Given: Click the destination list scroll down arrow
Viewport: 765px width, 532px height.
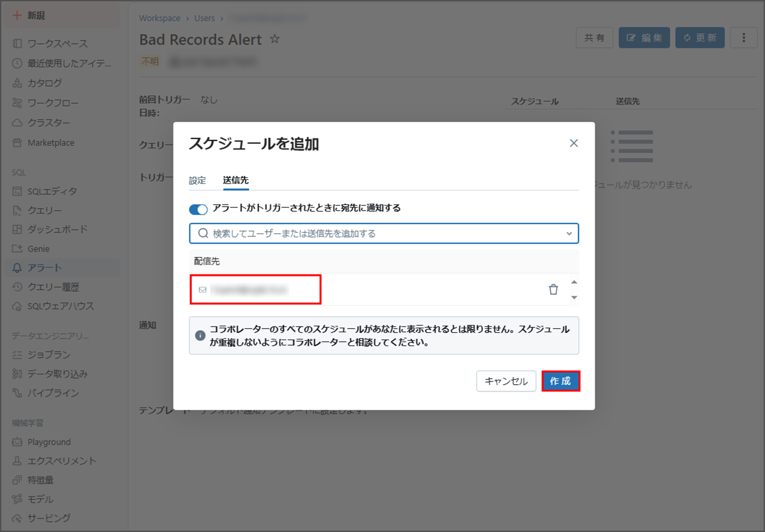Looking at the screenshot, I should click(x=574, y=298).
